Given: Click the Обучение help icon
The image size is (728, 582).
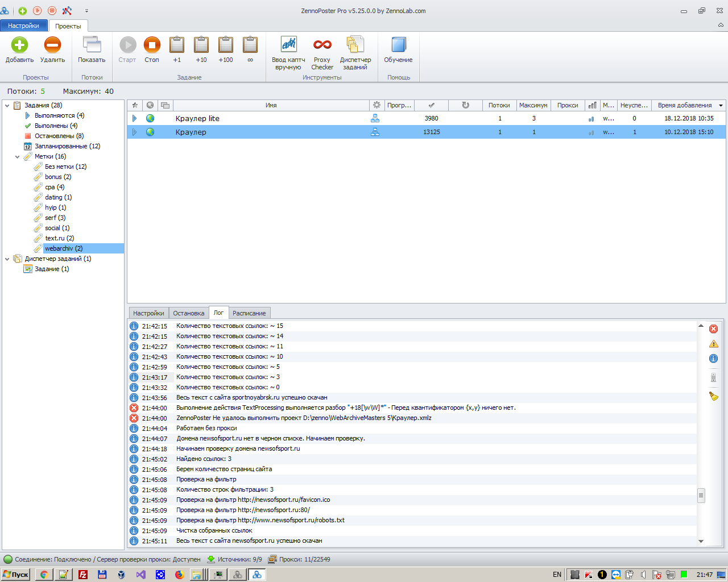Looking at the screenshot, I should (x=398, y=45).
